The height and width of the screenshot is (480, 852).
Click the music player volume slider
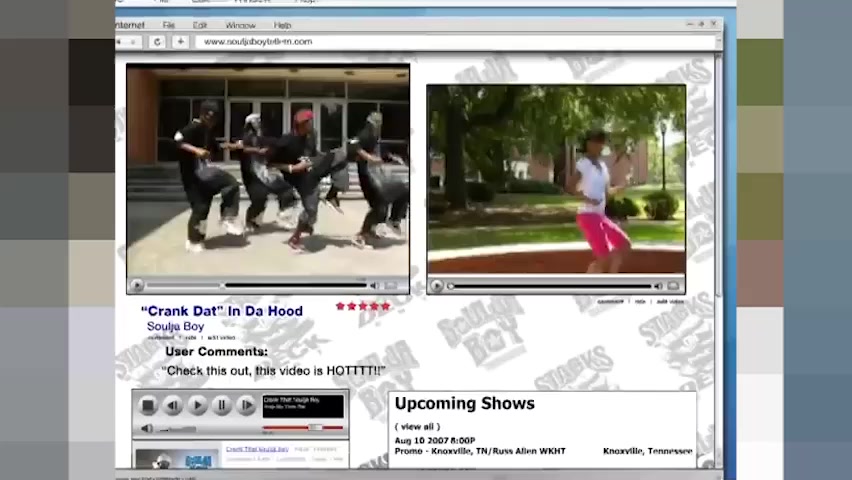point(177,429)
